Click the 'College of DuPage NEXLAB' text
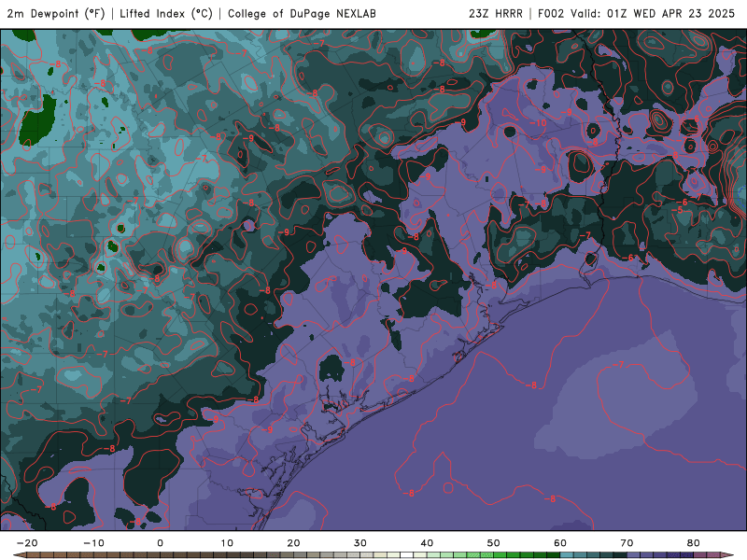Screen dimensions: 747x560 [302, 14]
